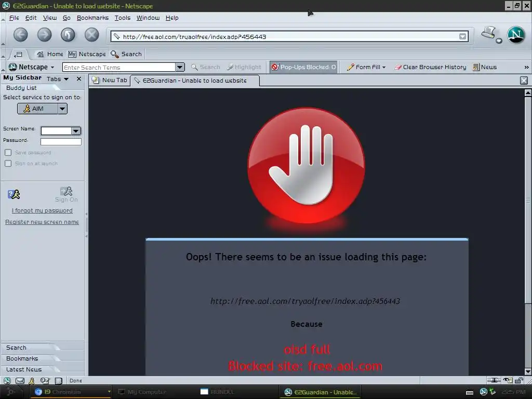Click the Forward navigation arrow
The image size is (532, 399).
pos(45,35)
